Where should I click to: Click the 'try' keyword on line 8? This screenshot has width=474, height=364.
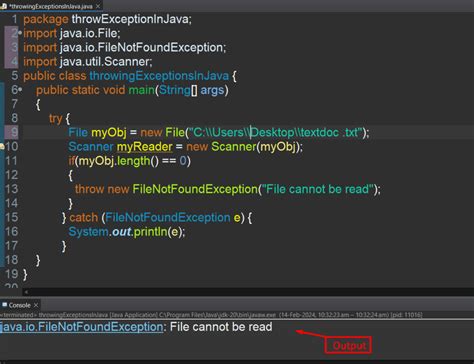56,119
